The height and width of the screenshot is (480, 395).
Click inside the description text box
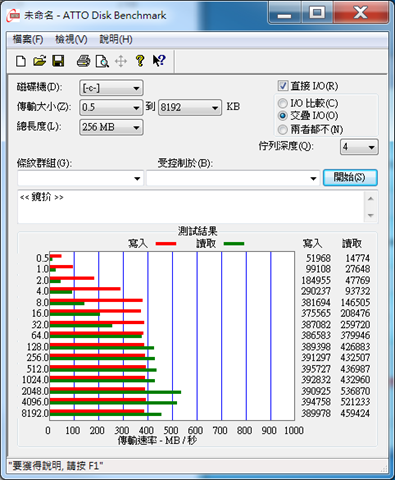click(x=191, y=207)
